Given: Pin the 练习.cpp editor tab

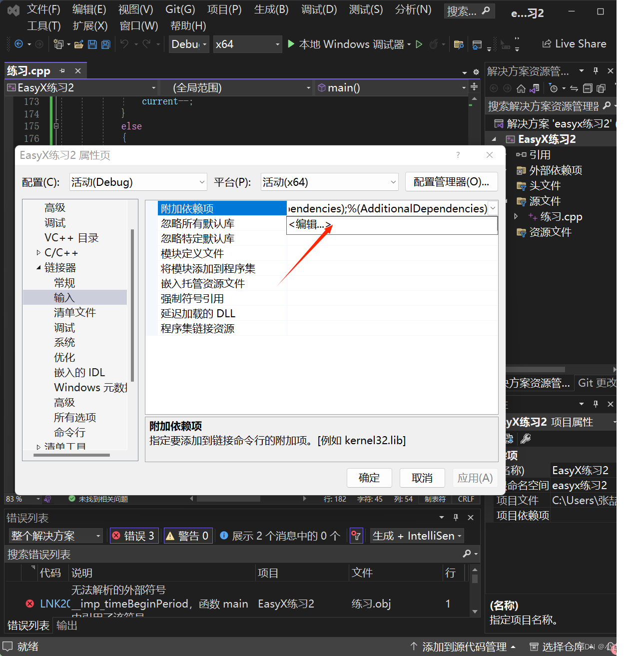Looking at the screenshot, I should (62, 71).
